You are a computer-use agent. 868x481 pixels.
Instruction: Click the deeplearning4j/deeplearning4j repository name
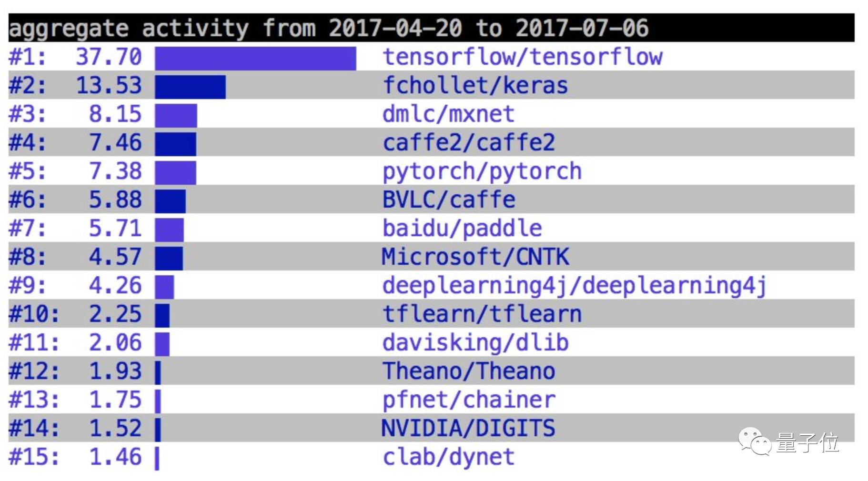pyautogui.click(x=574, y=286)
